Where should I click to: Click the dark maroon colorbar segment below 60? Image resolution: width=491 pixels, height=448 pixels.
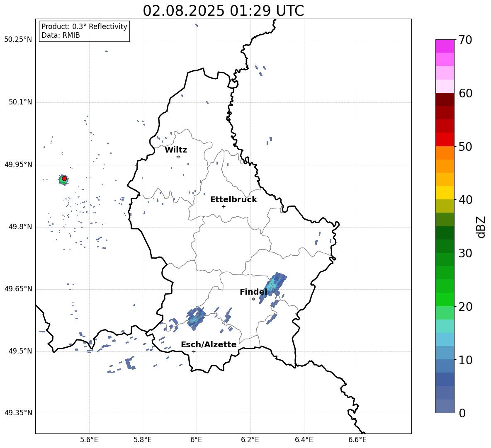click(x=445, y=99)
